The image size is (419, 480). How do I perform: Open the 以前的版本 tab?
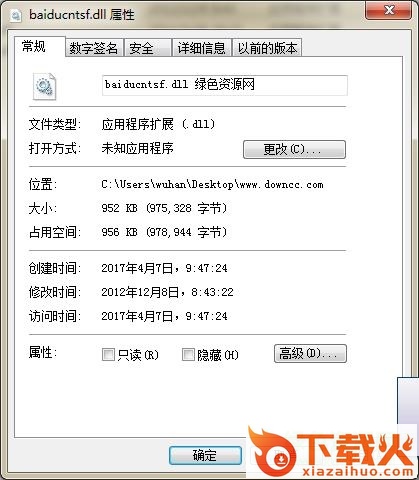tap(267, 48)
